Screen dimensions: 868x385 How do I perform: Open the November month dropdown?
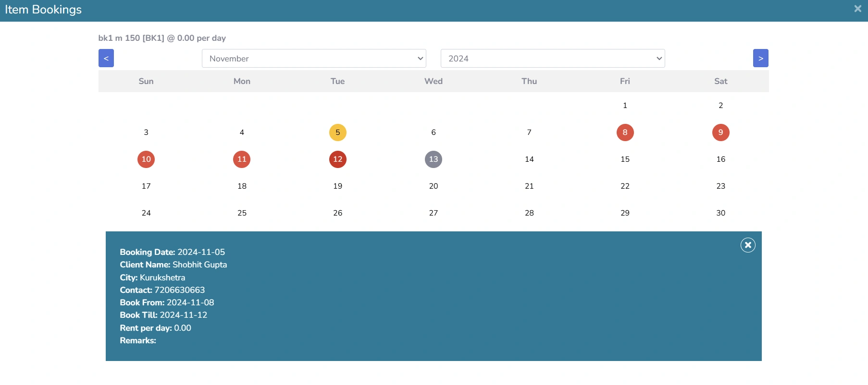click(314, 58)
